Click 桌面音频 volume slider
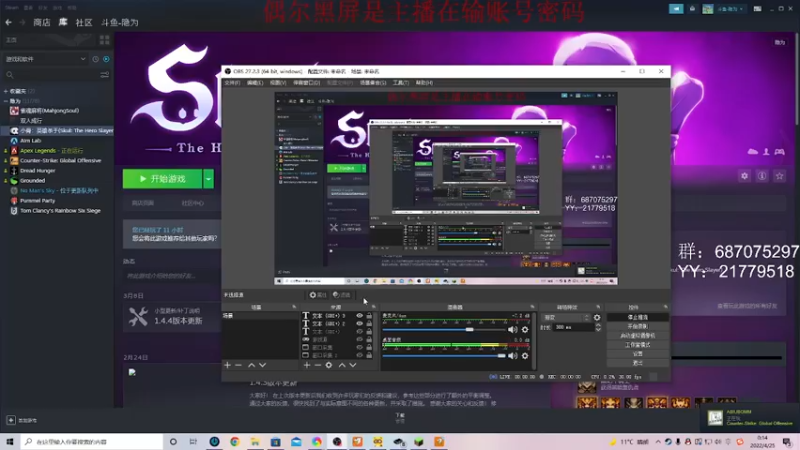The width and height of the screenshot is (800, 450). click(445, 356)
